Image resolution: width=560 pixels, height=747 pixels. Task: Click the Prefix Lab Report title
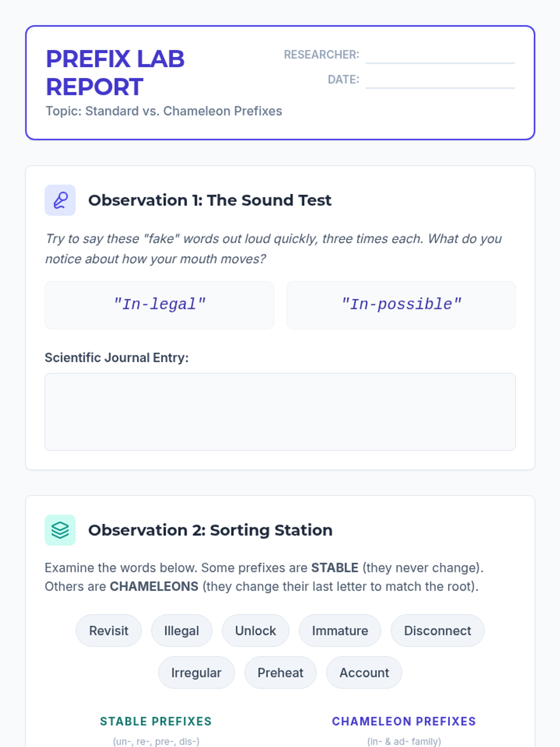point(115,73)
